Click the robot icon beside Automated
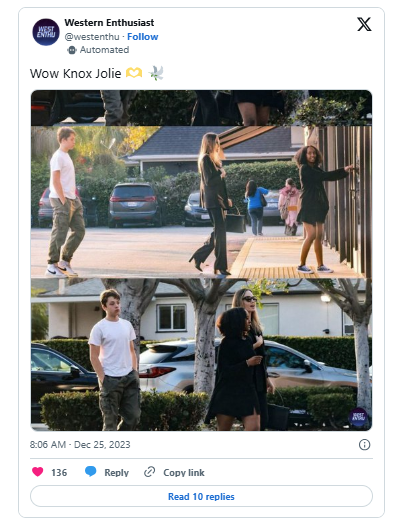This screenshot has height=531, width=393. point(72,50)
